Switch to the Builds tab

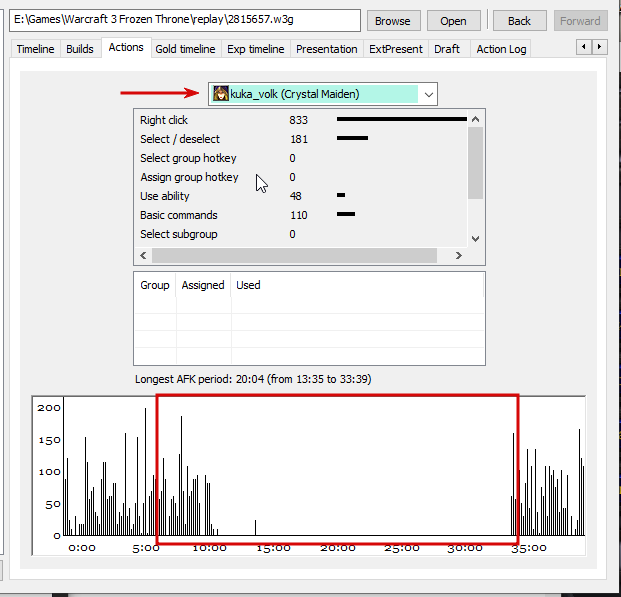[80, 49]
